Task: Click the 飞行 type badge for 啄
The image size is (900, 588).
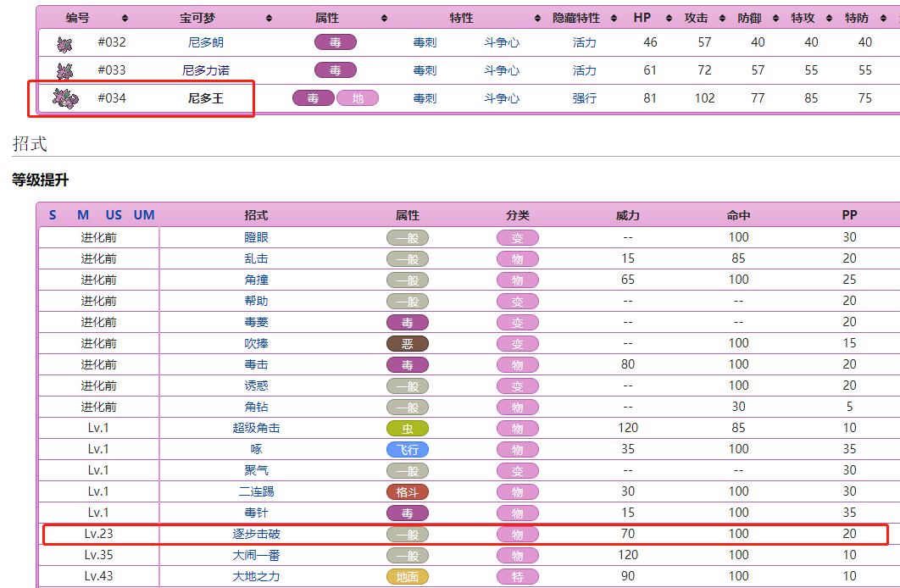Action: pyautogui.click(x=408, y=450)
